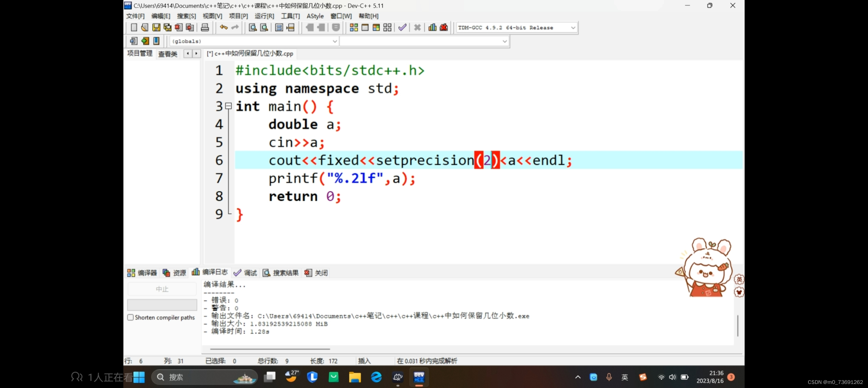Viewport: 868px width, 388px height.
Task: Click the Compile and Run toolbar icon
Action: click(376, 28)
